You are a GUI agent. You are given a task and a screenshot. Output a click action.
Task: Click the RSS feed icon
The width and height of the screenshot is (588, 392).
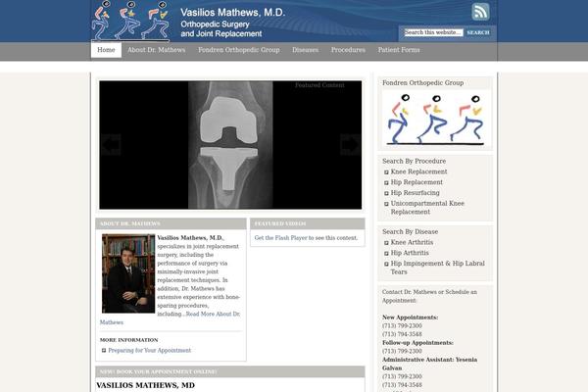tap(480, 12)
